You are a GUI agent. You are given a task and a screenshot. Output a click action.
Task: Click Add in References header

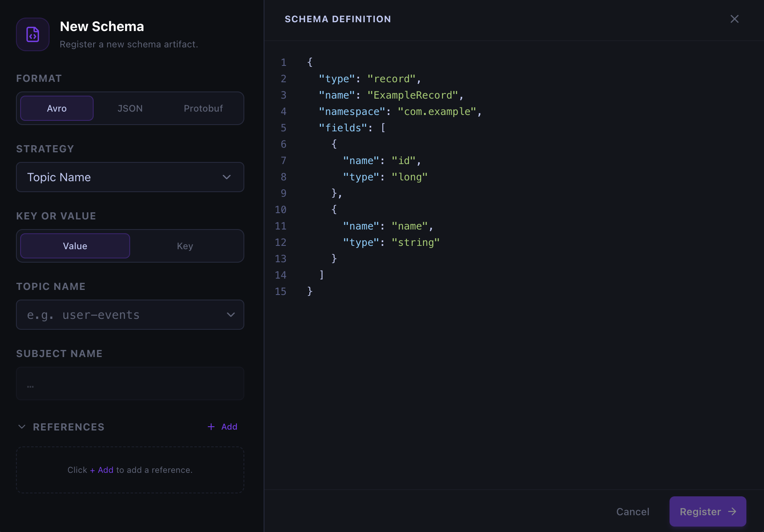click(222, 427)
